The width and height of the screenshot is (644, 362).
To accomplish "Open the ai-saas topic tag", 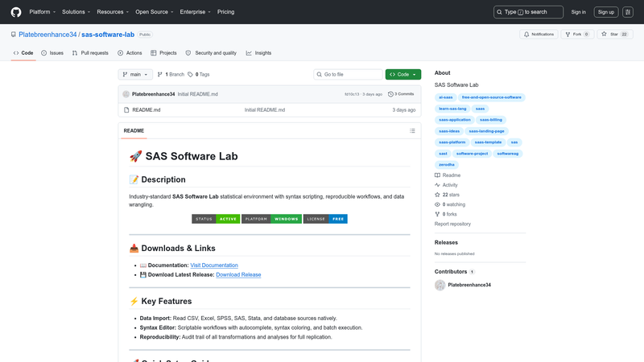I will point(445,97).
